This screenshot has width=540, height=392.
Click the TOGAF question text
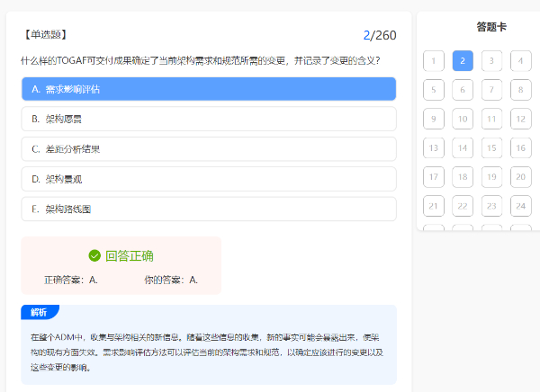201,60
